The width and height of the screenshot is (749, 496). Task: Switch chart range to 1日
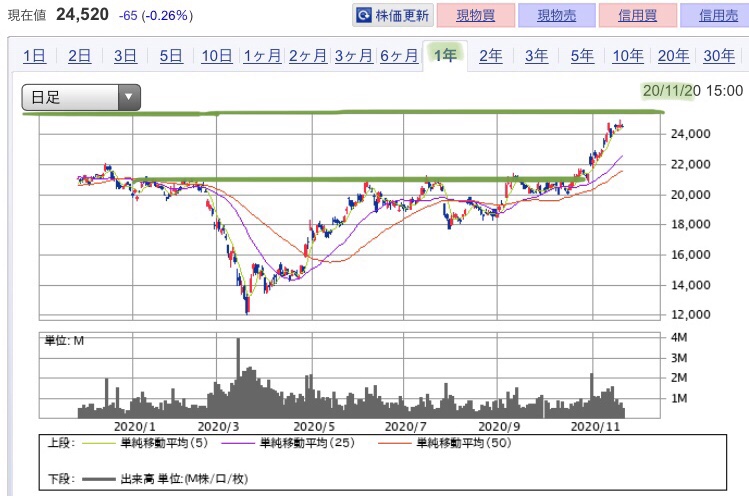(34, 56)
